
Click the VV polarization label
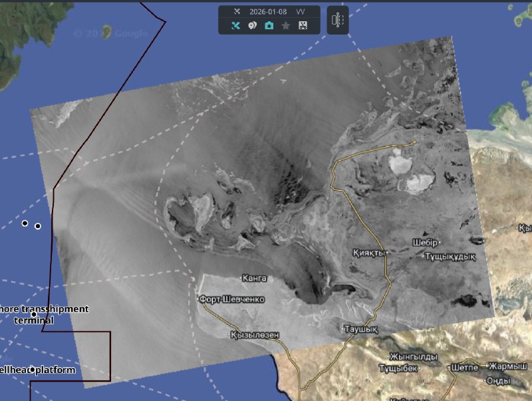[x=301, y=12]
